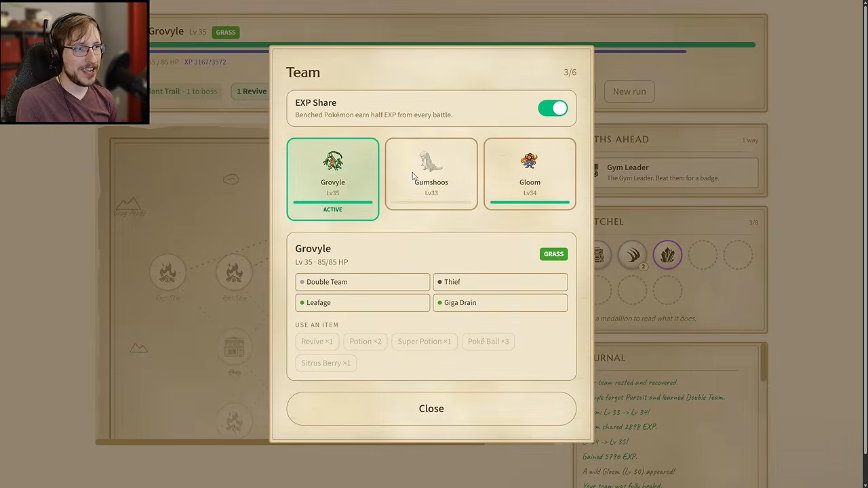Use the Sitrus Berry ×1 item chip
This screenshot has height=488, width=868.
click(326, 363)
